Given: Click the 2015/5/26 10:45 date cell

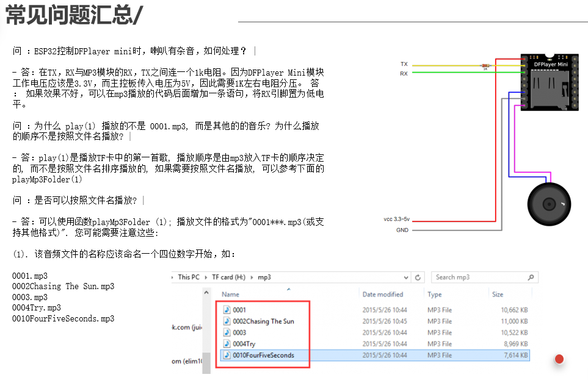Looking at the screenshot, I should tap(385, 321).
